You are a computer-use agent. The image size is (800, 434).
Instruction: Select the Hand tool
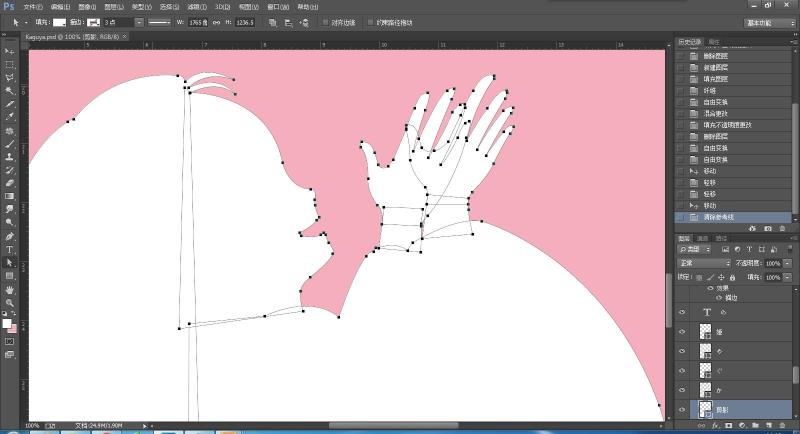pyautogui.click(x=9, y=290)
